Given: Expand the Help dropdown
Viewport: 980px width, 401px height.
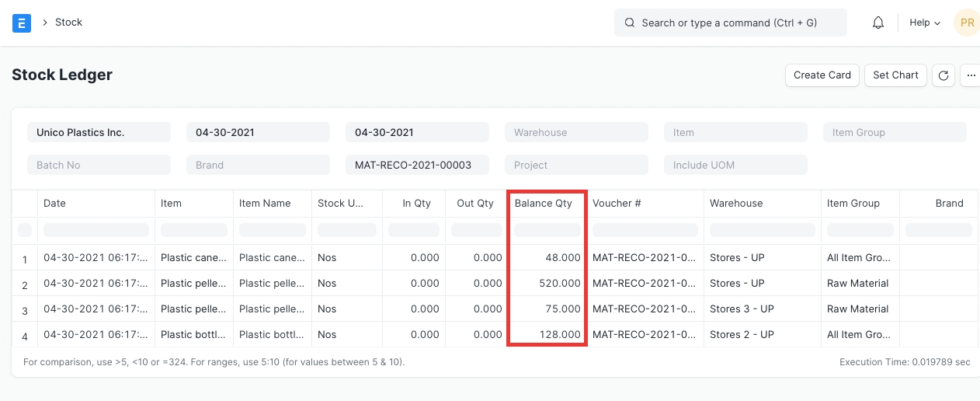Looking at the screenshot, I should (924, 23).
